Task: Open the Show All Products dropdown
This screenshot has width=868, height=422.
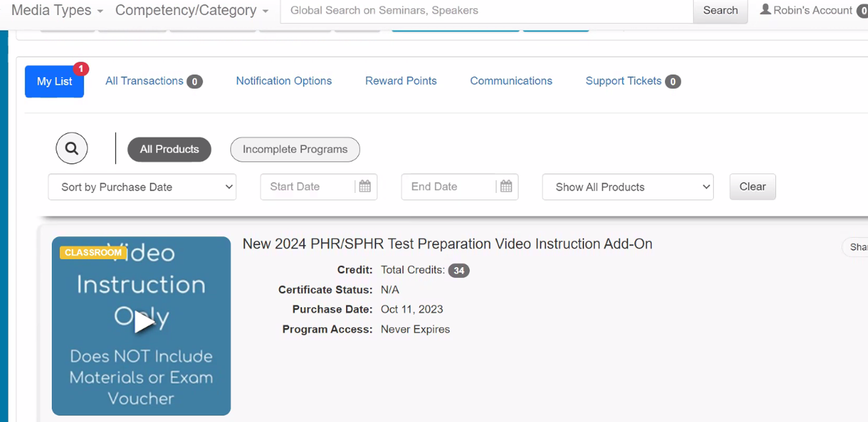Action: pos(627,187)
